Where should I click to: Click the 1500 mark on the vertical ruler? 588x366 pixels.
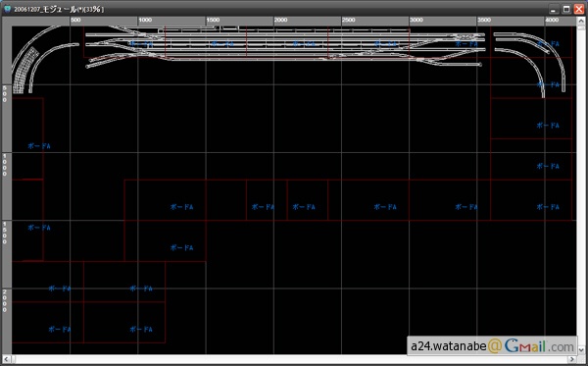(5, 233)
